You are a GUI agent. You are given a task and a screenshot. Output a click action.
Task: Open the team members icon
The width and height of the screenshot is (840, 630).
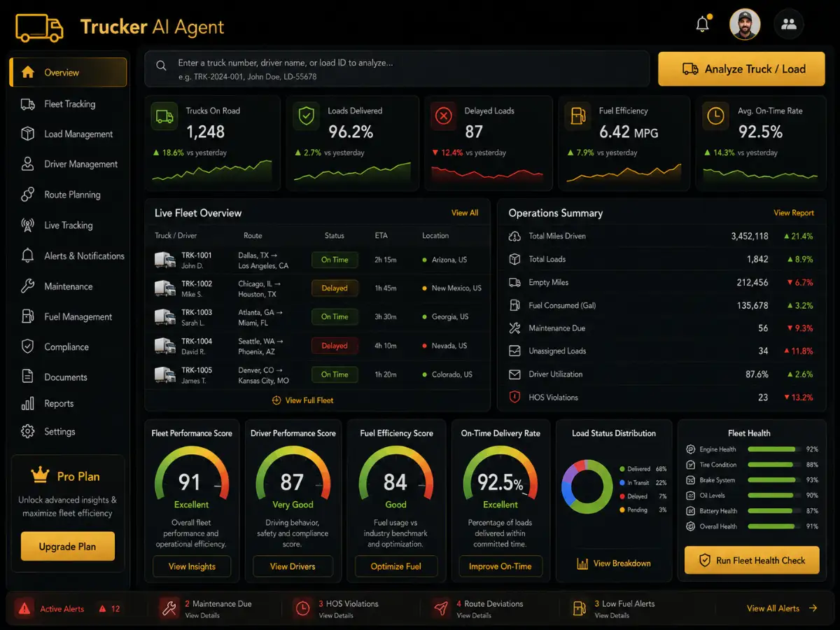click(789, 24)
